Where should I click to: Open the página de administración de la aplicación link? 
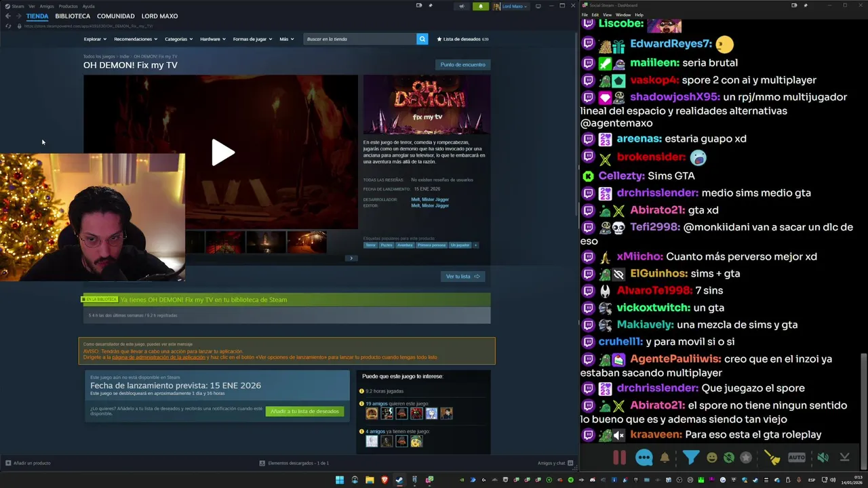pos(159,357)
